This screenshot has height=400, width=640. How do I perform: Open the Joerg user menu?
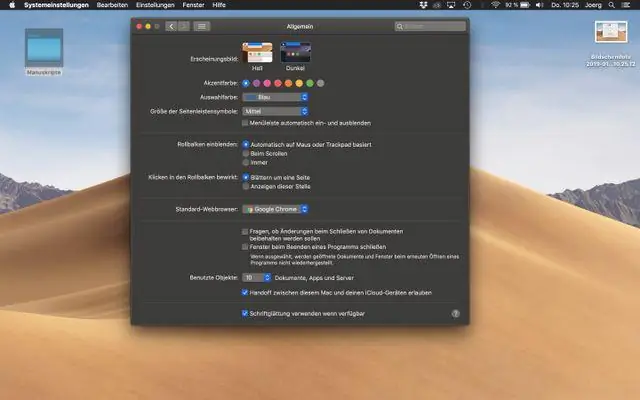pos(593,5)
